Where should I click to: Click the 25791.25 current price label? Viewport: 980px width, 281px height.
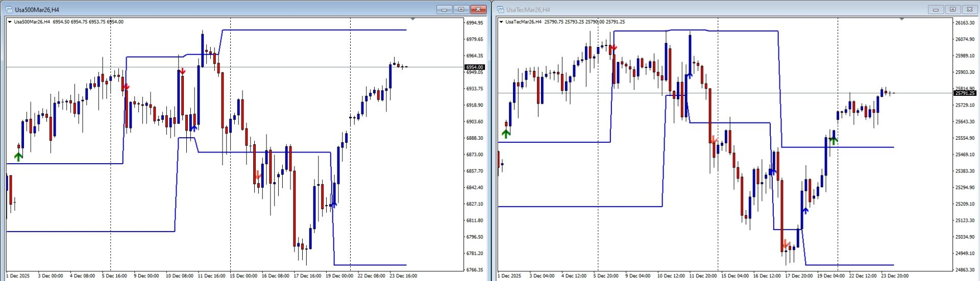click(x=965, y=93)
